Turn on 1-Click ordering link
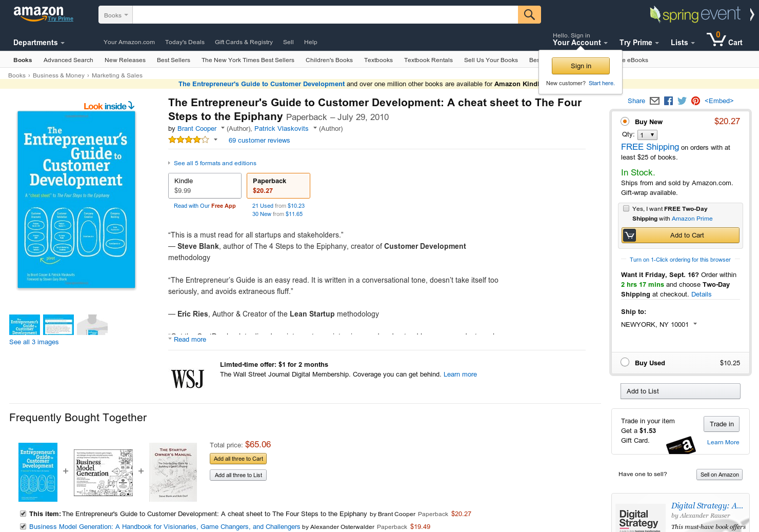The width and height of the screenshot is (759, 532). [x=680, y=260]
